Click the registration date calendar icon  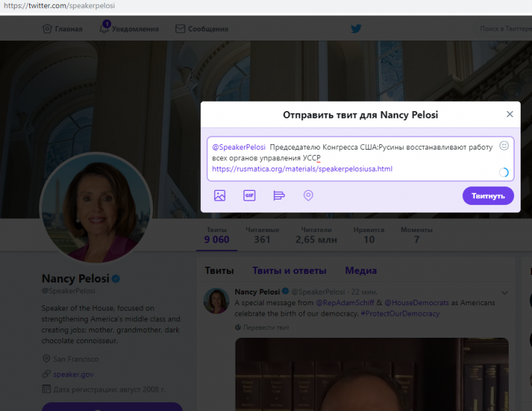(x=46, y=389)
